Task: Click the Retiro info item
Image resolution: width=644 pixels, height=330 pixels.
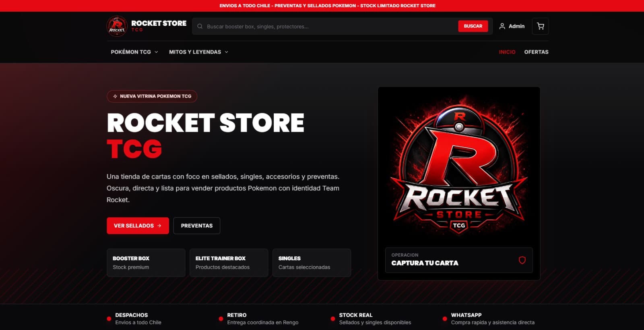Action: click(x=258, y=319)
